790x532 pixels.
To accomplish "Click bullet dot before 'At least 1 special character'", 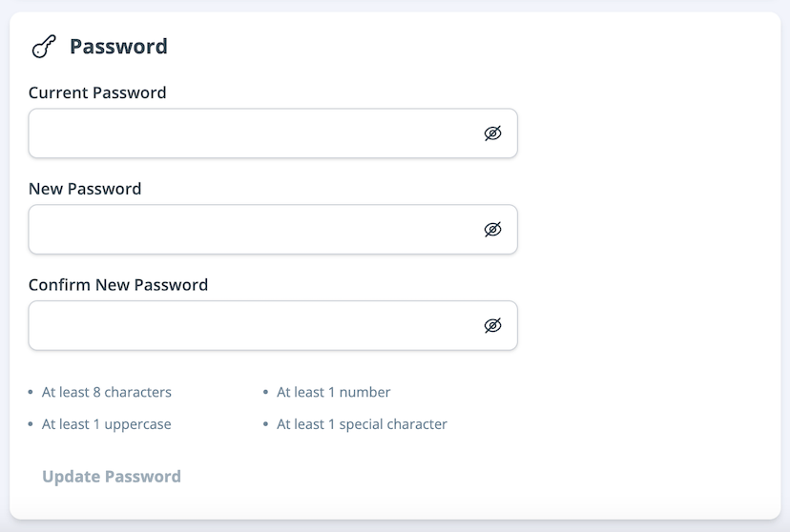I will point(266,424).
